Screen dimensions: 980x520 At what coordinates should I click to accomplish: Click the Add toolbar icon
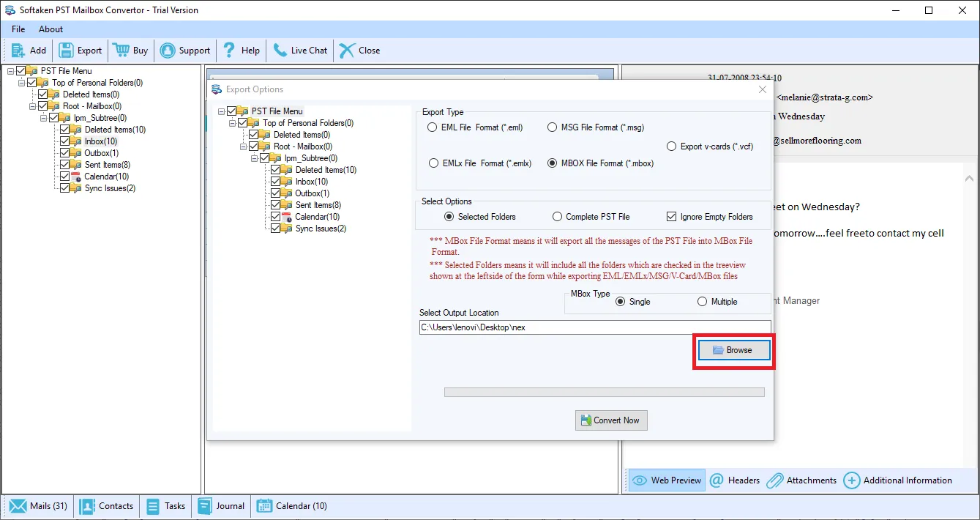(18, 51)
